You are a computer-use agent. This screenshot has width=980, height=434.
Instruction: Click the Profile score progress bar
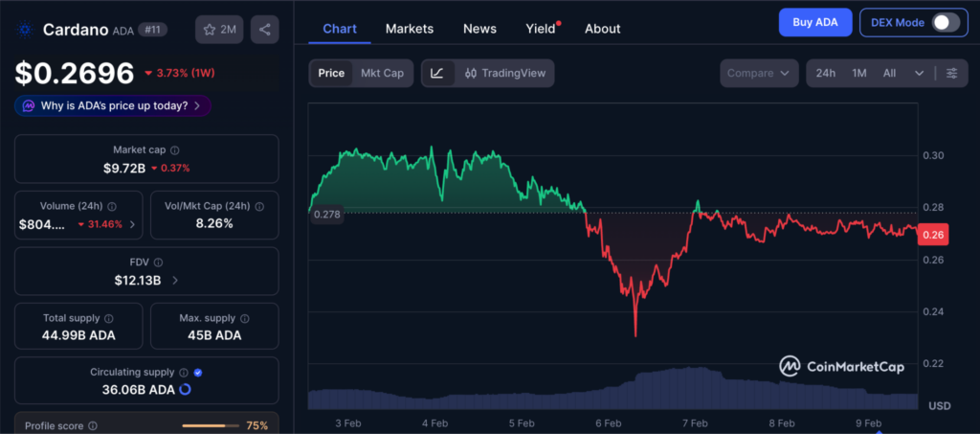pos(210,425)
